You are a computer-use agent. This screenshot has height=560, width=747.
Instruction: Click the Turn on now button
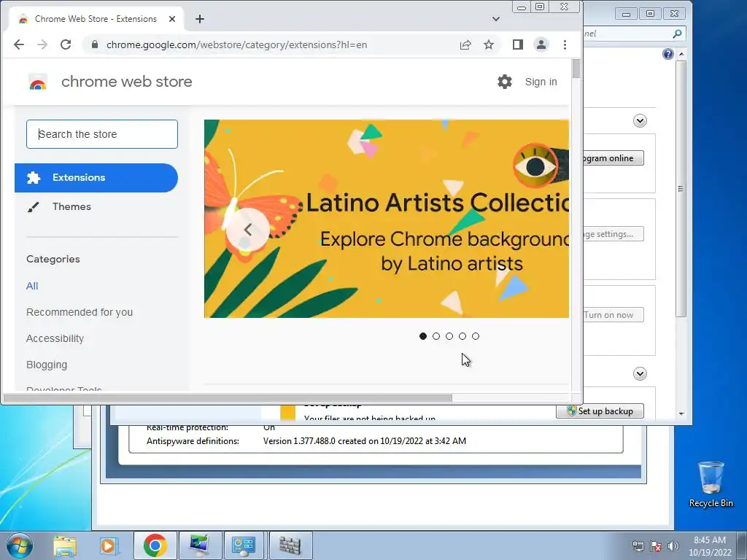(613, 315)
